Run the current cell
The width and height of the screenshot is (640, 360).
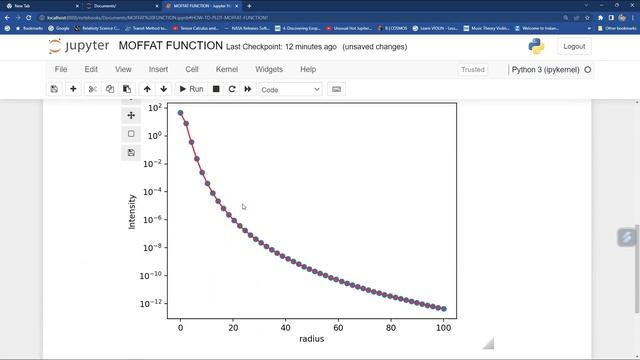click(191, 89)
